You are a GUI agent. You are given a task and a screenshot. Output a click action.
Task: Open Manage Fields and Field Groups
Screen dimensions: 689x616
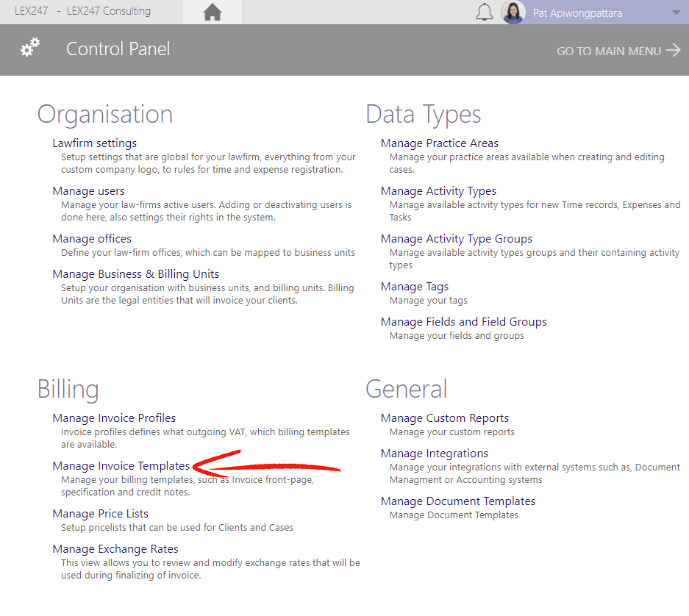(463, 322)
